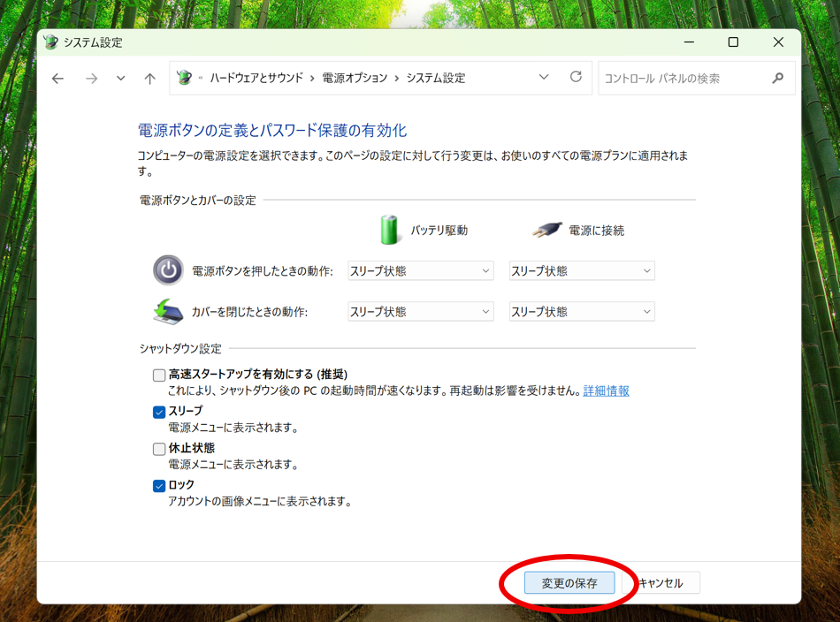Click the search magnifier icon
The height and width of the screenshot is (622, 840).
(777, 79)
